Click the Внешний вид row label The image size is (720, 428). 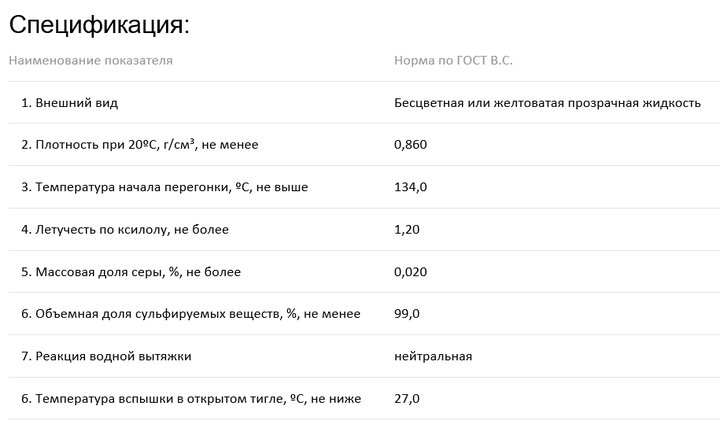tap(69, 103)
